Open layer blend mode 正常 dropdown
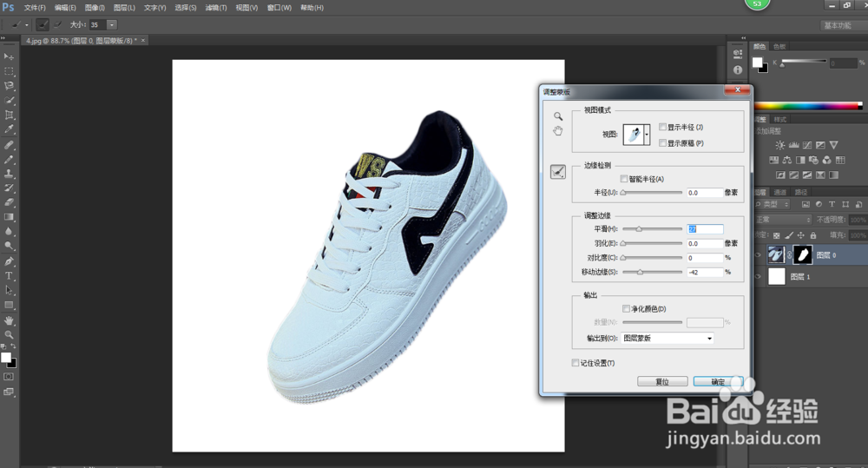The width and height of the screenshot is (868, 468). [783, 220]
